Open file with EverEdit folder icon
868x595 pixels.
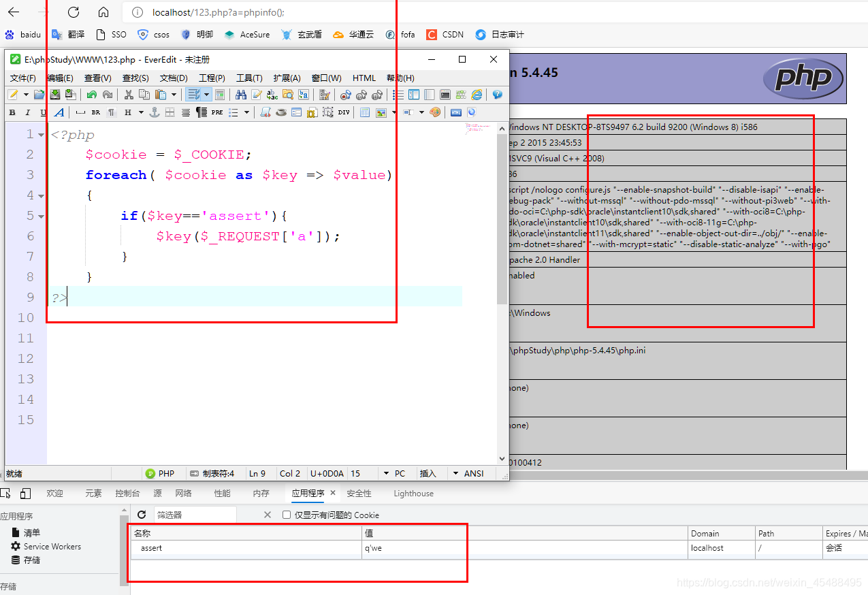click(x=39, y=95)
